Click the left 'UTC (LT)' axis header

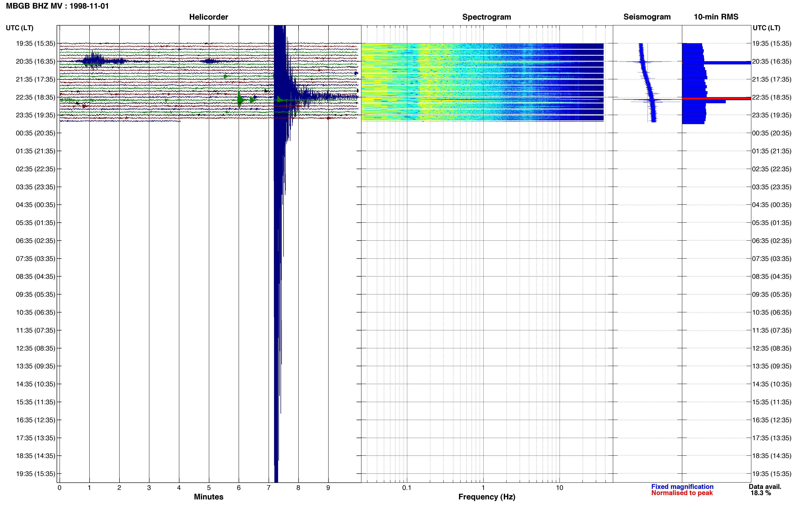20,28
